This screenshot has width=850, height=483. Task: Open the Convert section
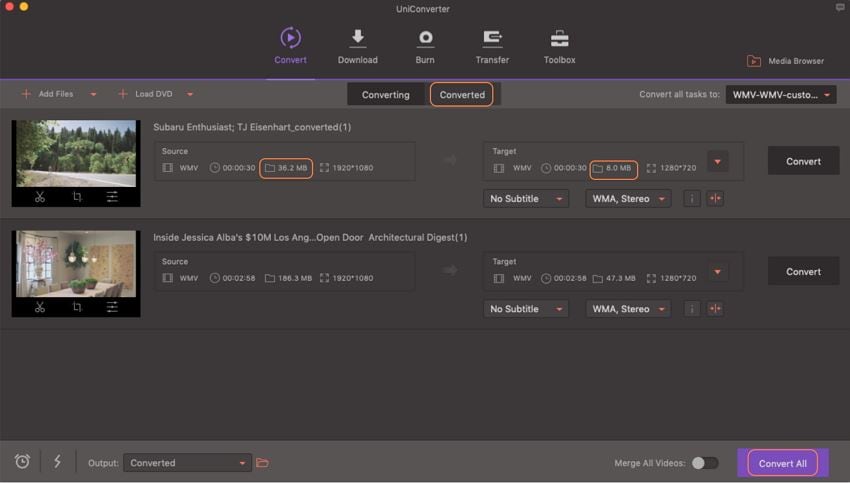point(290,46)
